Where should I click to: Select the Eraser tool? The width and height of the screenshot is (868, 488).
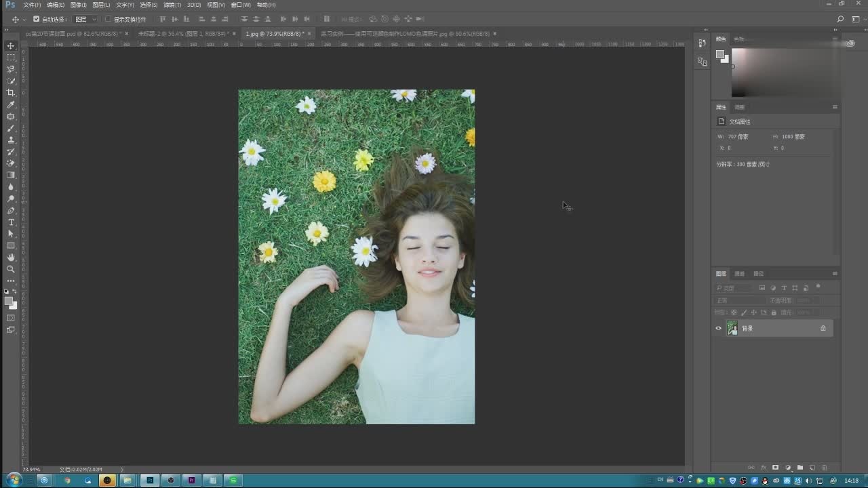[x=11, y=163]
